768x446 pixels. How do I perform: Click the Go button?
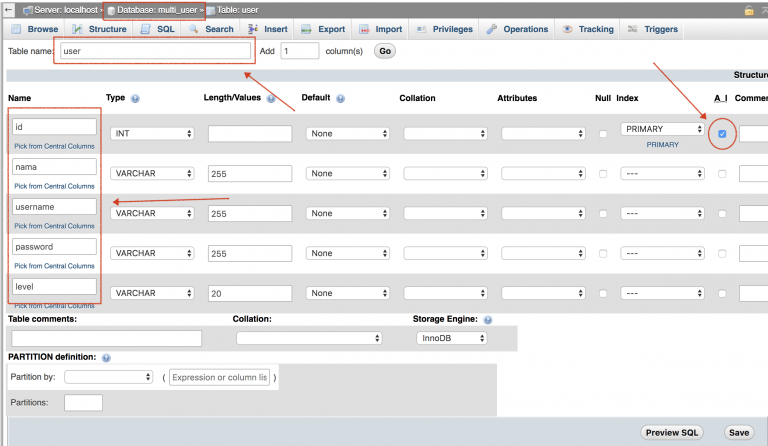[x=385, y=51]
